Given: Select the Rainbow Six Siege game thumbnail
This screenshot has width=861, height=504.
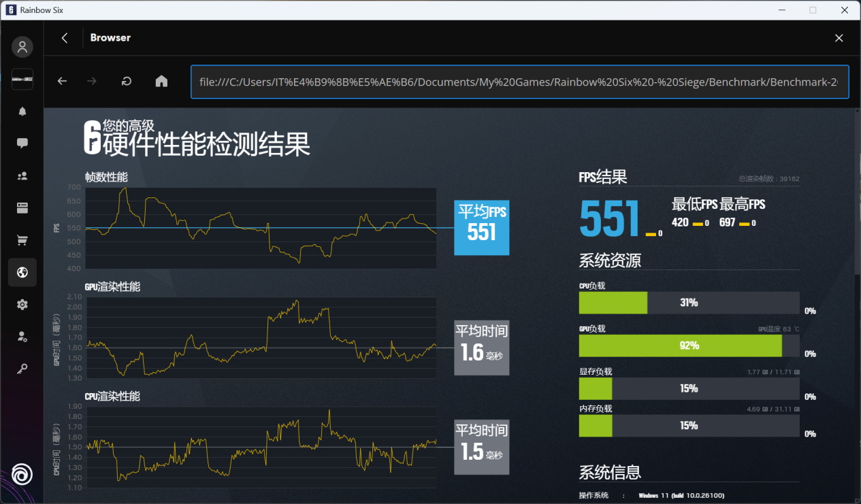Looking at the screenshot, I should tap(22, 80).
